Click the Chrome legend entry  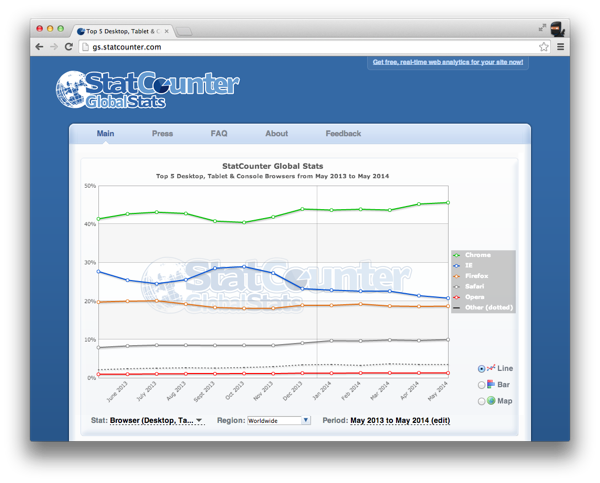pos(472,255)
